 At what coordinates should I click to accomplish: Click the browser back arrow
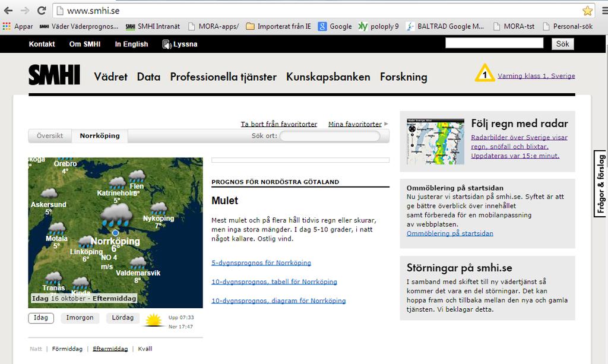point(8,11)
